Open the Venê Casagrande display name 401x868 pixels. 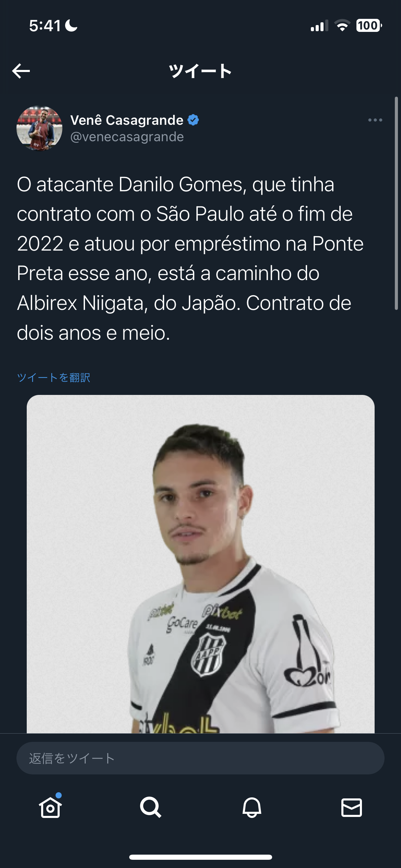pos(127,120)
